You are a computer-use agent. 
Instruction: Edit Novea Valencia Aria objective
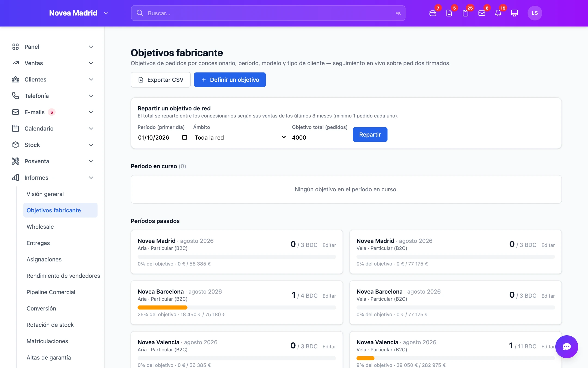[329, 346]
